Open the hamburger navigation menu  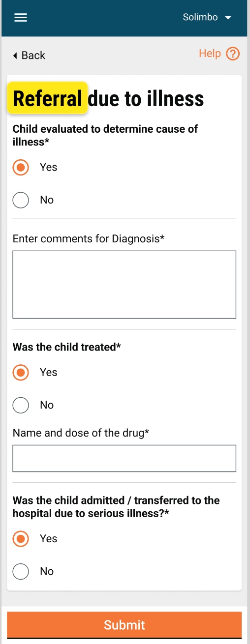tap(21, 18)
